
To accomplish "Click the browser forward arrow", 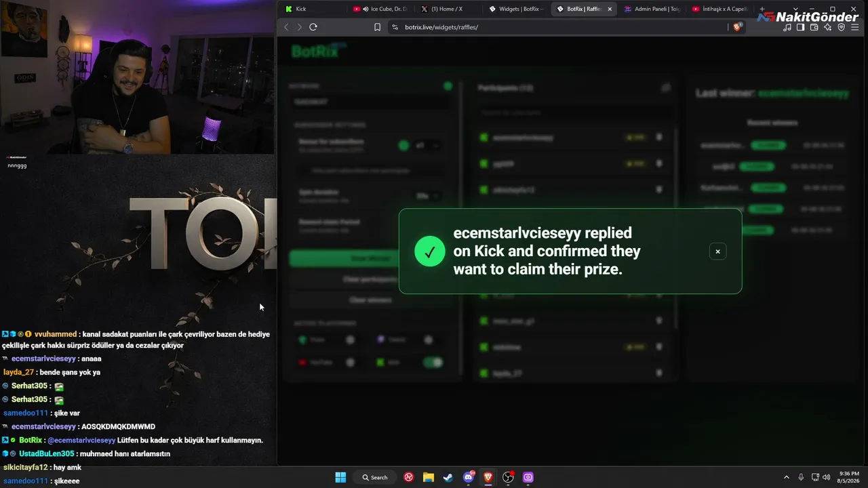I will (x=299, y=27).
